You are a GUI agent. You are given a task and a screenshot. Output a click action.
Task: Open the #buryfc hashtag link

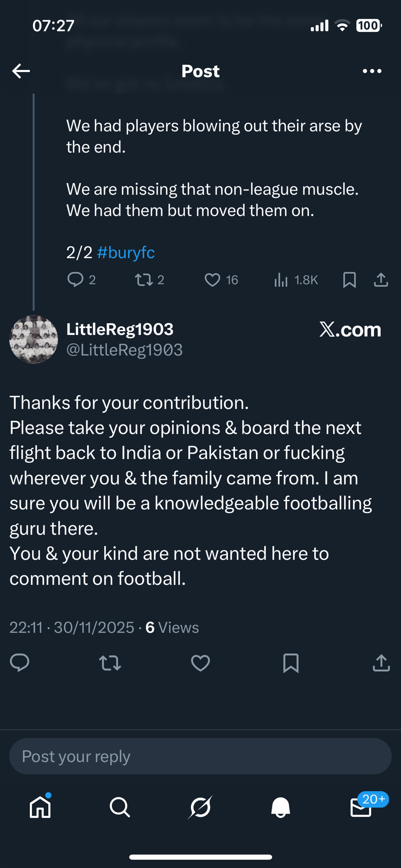126,252
